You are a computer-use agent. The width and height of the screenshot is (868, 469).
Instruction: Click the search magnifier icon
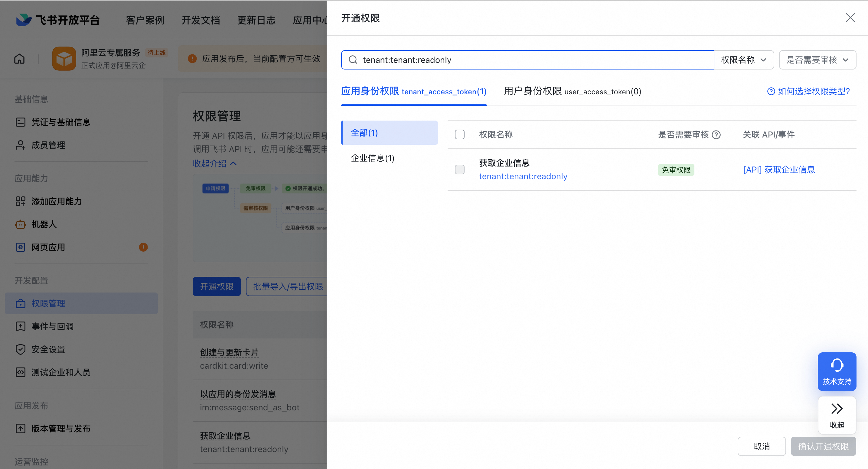click(353, 60)
